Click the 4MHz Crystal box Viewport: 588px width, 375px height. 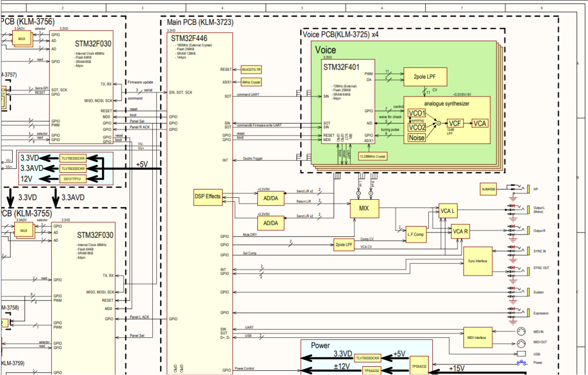coord(251,82)
